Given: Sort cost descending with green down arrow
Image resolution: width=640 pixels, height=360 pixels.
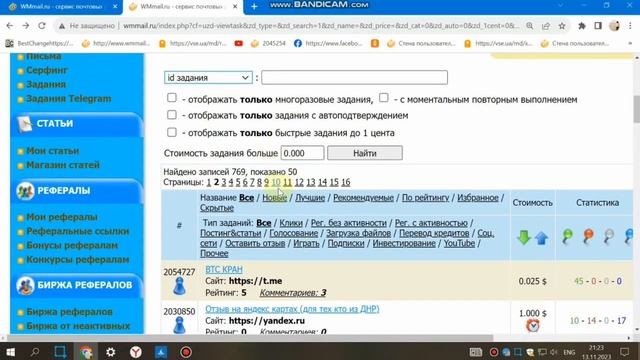Looking at the screenshot, I should click(524, 238).
